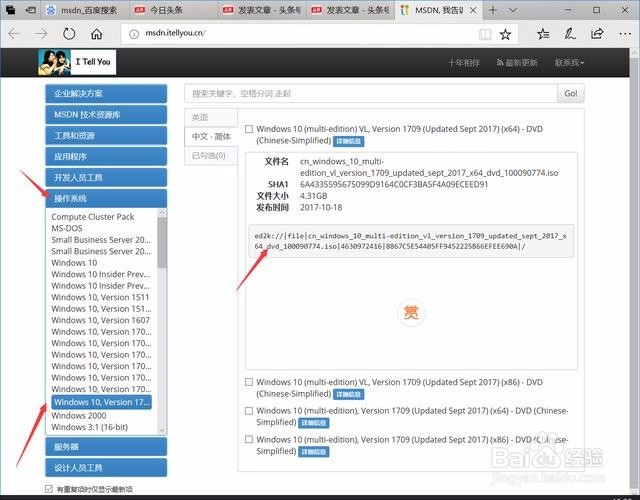Go back with the browser back arrow
The width and height of the screenshot is (640, 500).
[14, 33]
